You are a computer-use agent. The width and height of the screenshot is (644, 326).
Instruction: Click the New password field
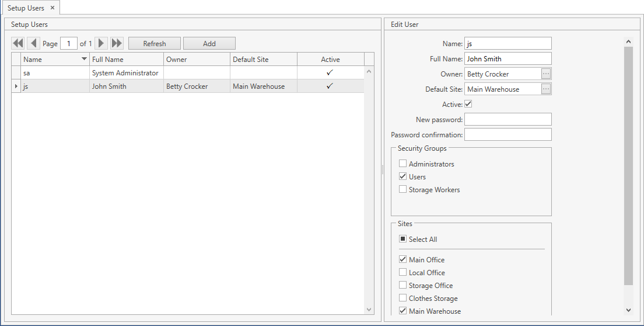click(x=508, y=119)
